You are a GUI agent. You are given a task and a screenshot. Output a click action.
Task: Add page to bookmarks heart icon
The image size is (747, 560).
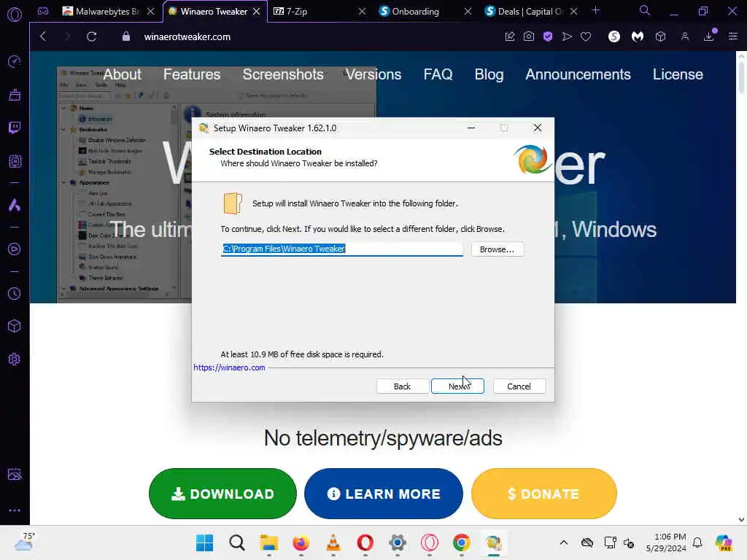586,36
